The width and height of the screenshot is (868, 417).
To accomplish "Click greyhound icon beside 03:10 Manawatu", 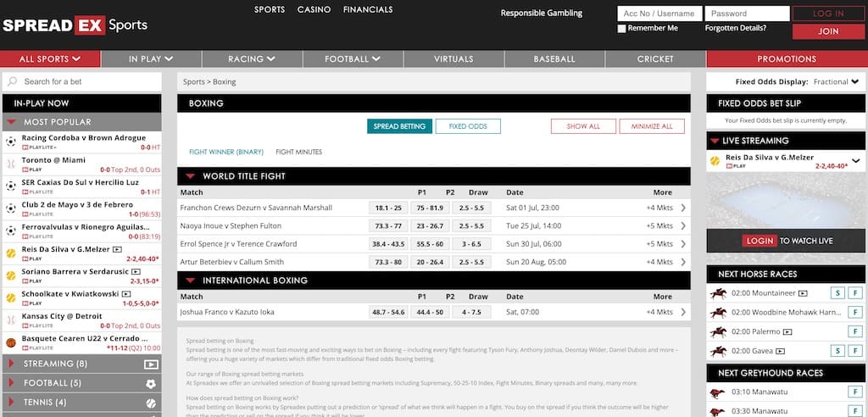I will pyautogui.click(x=718, y=392).
